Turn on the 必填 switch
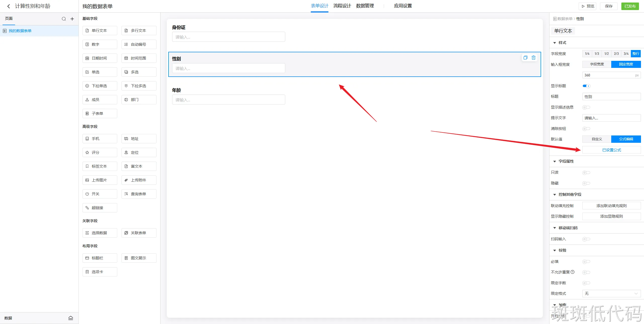This screenshot has height=324, width=644. coord(586,262)
